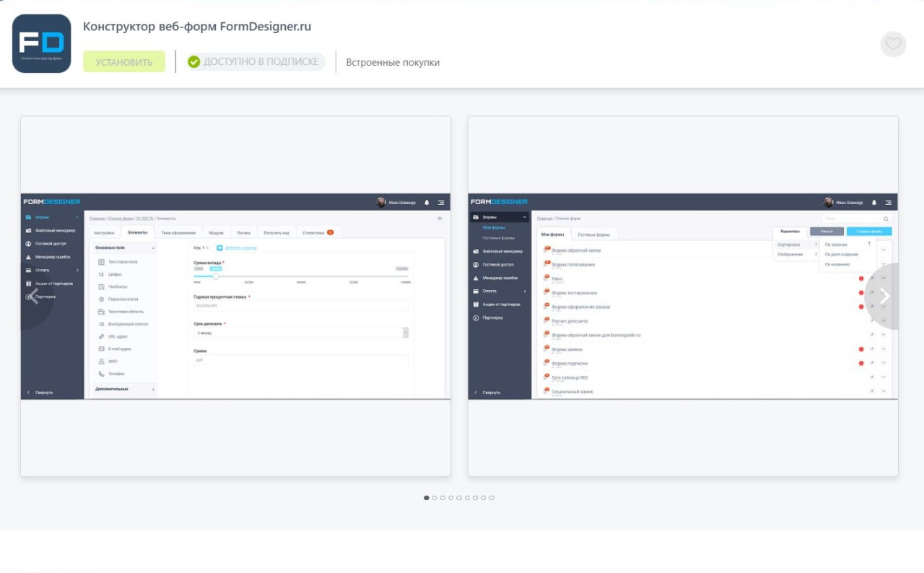
Task: Click the bell icon in the left screenshot
Action: 427,203
